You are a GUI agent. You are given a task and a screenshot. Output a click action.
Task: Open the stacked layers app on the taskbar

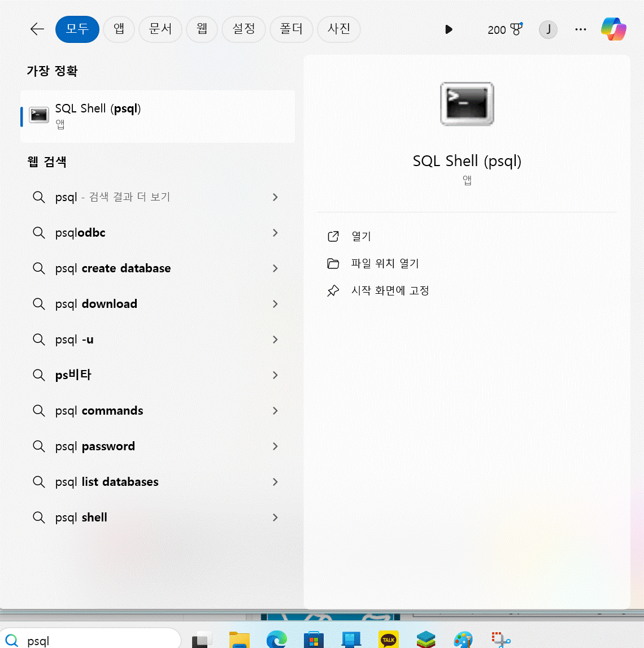[x=426, y=640]
